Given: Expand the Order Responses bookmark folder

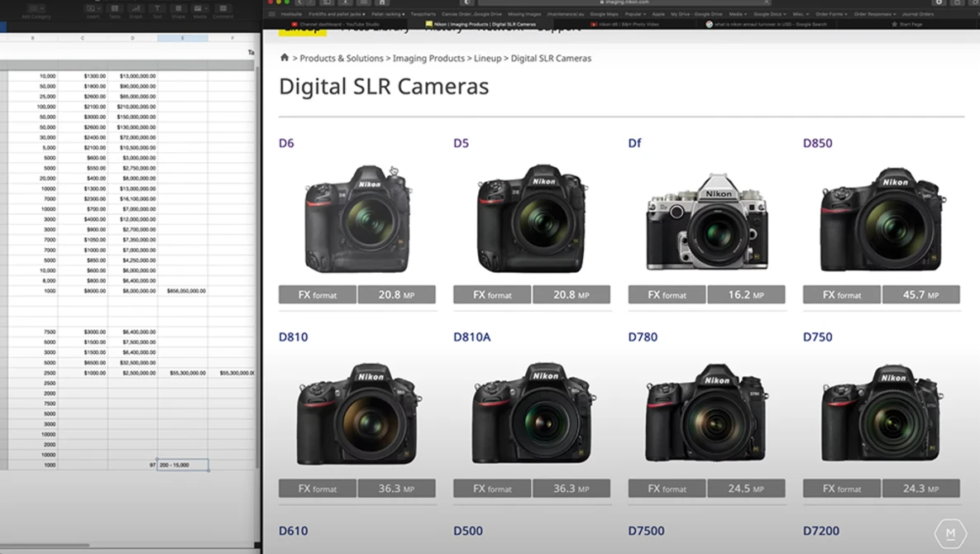Looking at the screenshot, I should (x=874, y=14).
